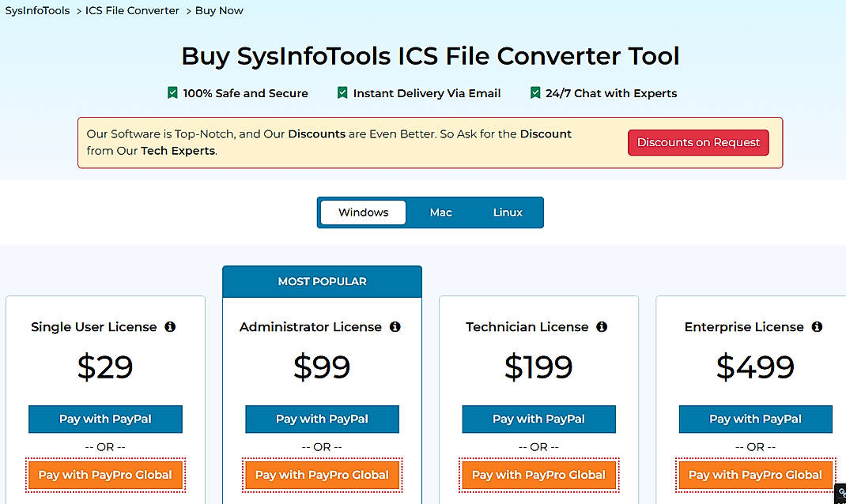Pay with PayPro Global for Single User License
This screenshot has width=846, height=504.
point(105,475)
